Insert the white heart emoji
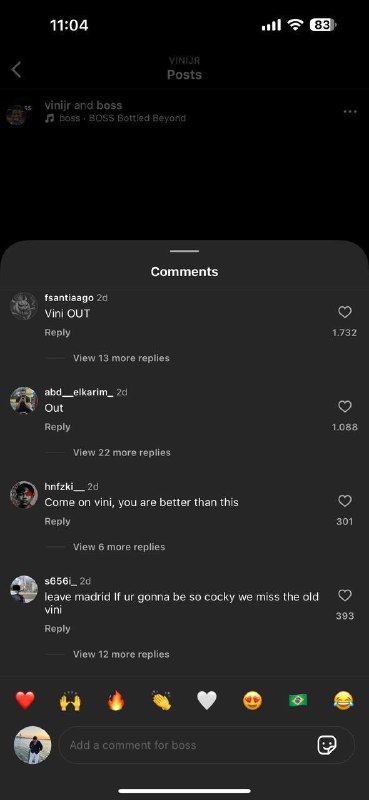Screen dimensions: 369x800 pyautogui.click(x=207, y=701)
